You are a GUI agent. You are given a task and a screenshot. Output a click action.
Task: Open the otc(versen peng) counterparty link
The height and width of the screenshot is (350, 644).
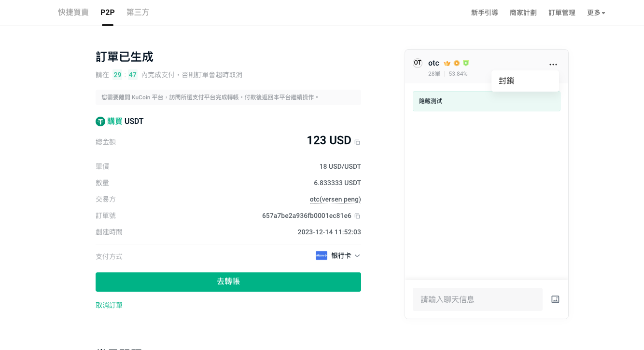[x=336, y=199]
